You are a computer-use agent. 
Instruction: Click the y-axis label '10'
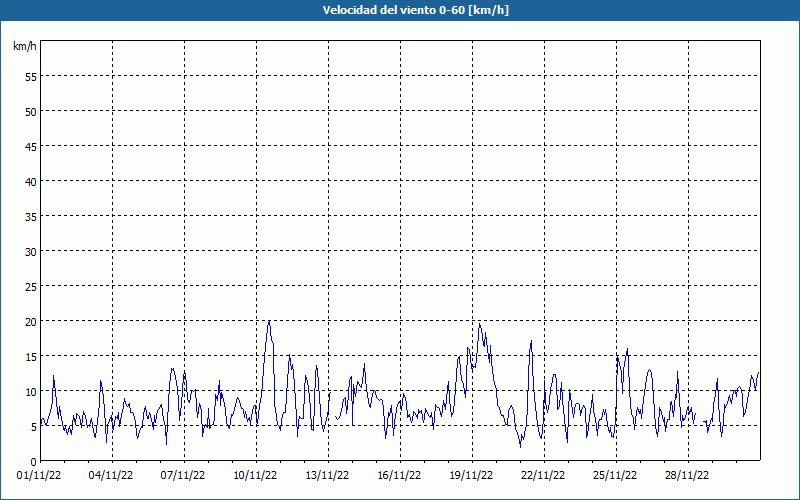tap(31, 392)
